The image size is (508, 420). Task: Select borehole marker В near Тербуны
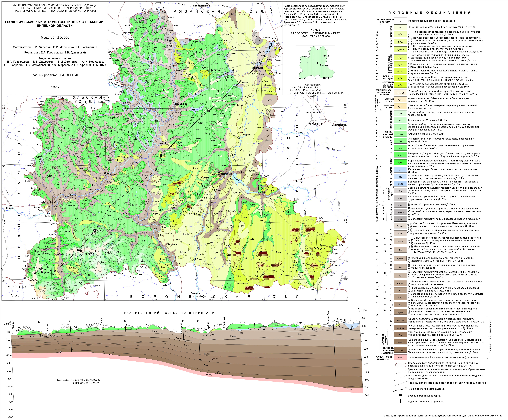coord(78,250)
